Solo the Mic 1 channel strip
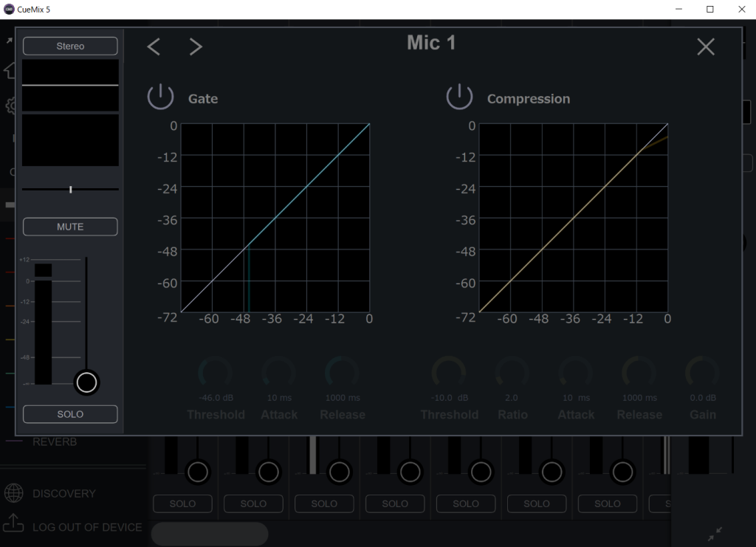Image resolution: width=756 pixels, height=547 pixels. 70,414
